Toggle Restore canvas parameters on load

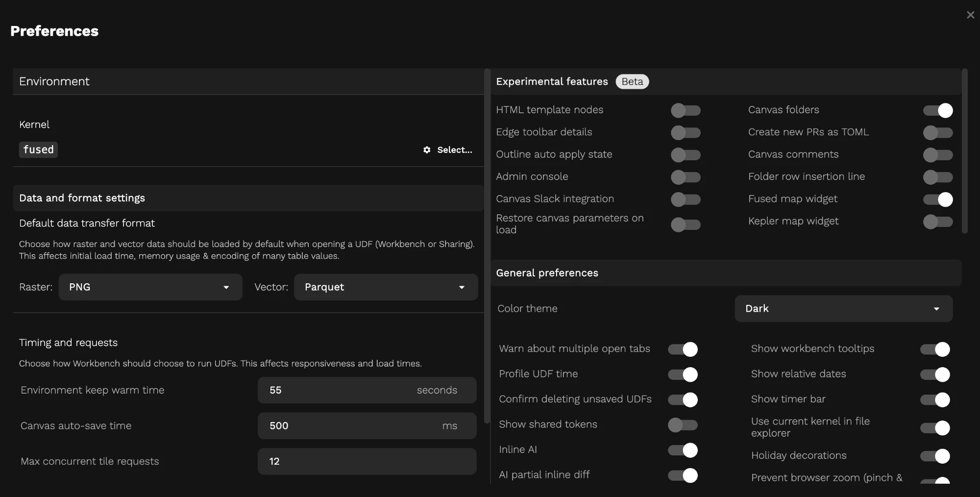686,224
